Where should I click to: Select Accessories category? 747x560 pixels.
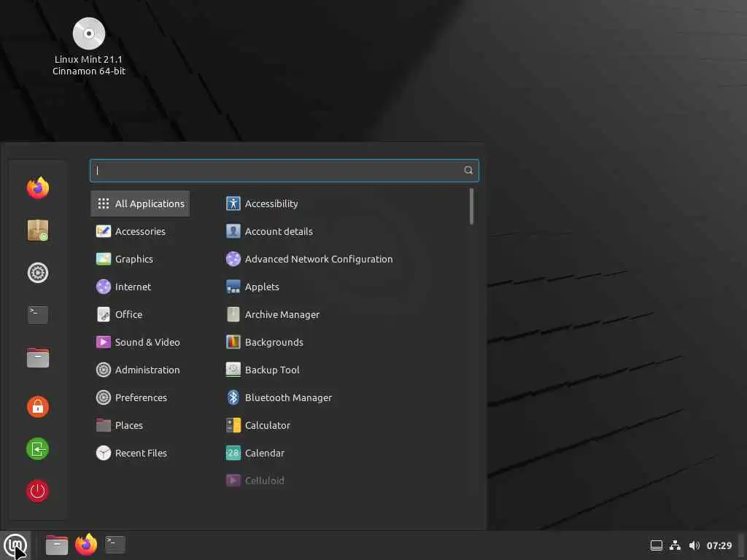pyautogui.click(x=131, y=231)
